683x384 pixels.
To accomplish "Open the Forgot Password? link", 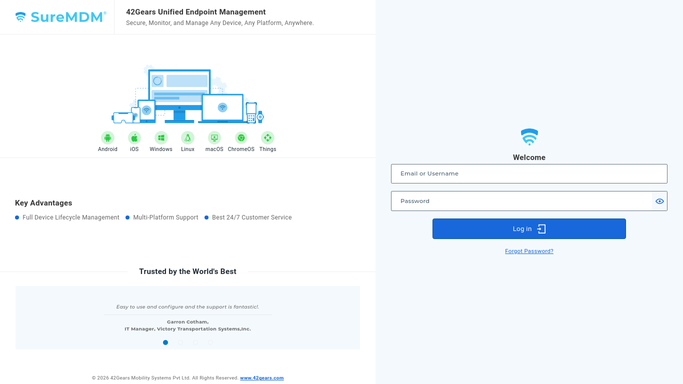I will coord(529,251).
